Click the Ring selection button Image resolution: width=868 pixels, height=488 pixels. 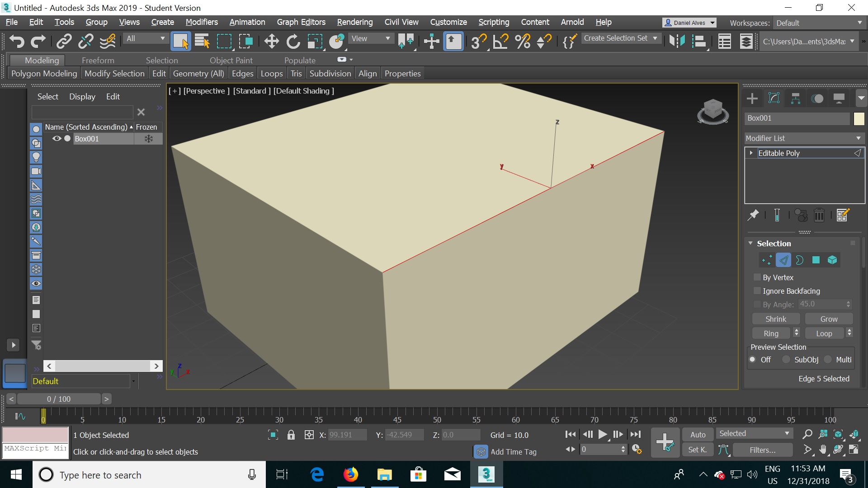pyautogui.click(x=771, y=333)
